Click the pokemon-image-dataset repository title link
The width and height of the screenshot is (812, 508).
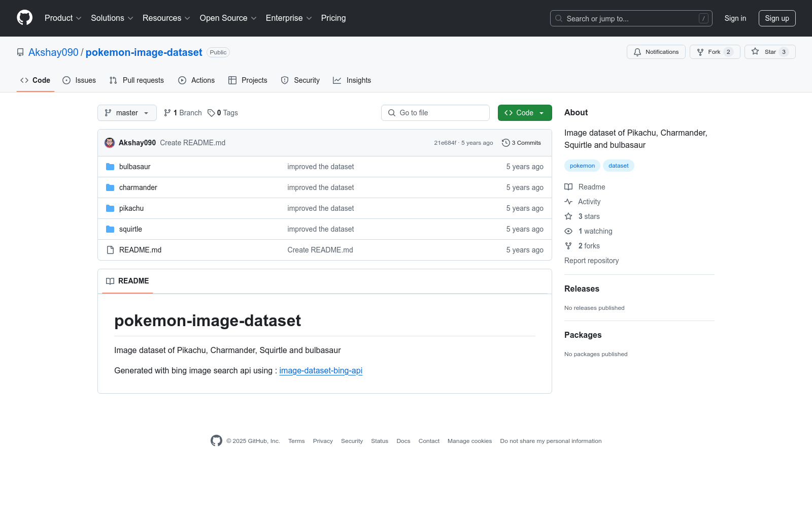pos(144,52)
